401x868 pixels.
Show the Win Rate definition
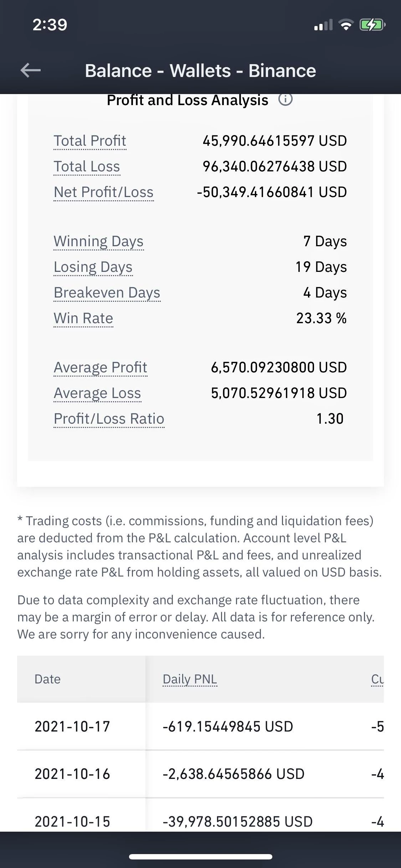coord(83,318)
